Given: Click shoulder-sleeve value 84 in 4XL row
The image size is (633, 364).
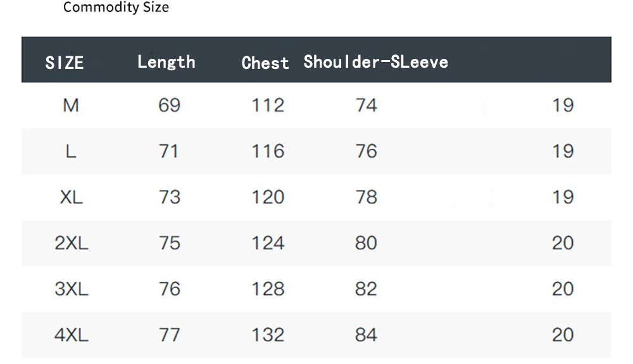Looking at the screenshot, I should click(x=366, y=336).
